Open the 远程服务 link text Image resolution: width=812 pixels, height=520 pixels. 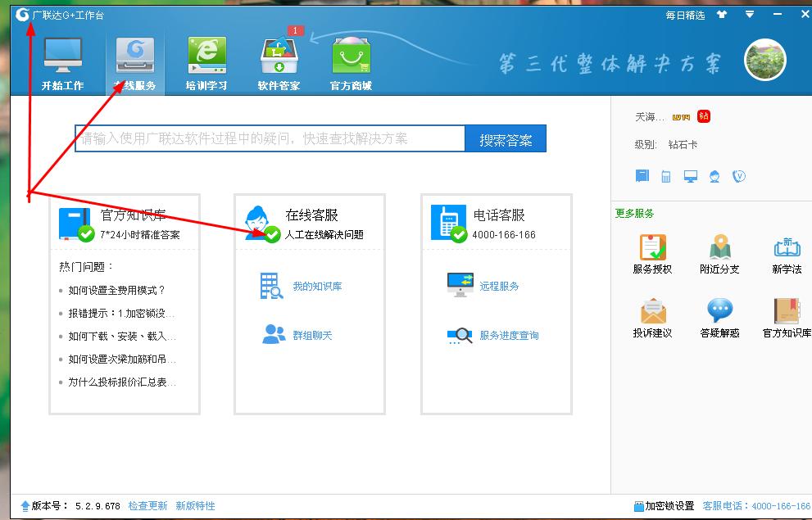(x=499, y=286)
